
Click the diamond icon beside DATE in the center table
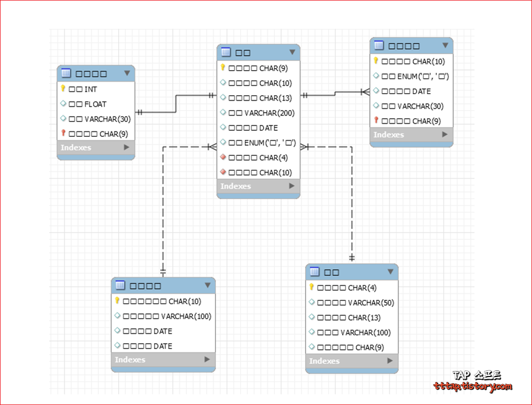[223, 127]
